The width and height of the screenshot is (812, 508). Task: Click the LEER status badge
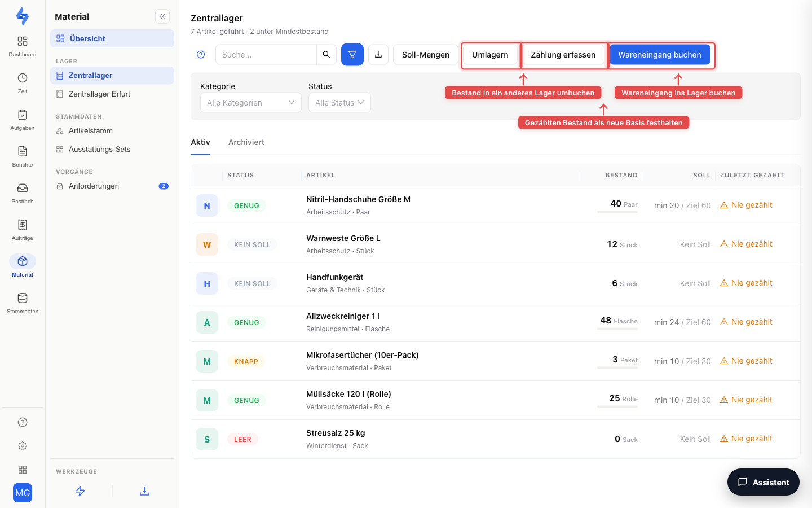coord(242,439)
